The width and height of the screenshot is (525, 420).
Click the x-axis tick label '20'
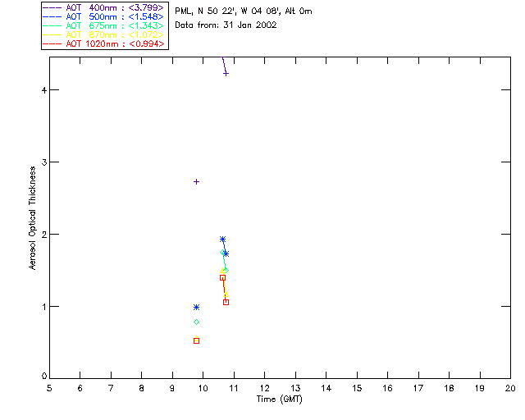(510, 388)
